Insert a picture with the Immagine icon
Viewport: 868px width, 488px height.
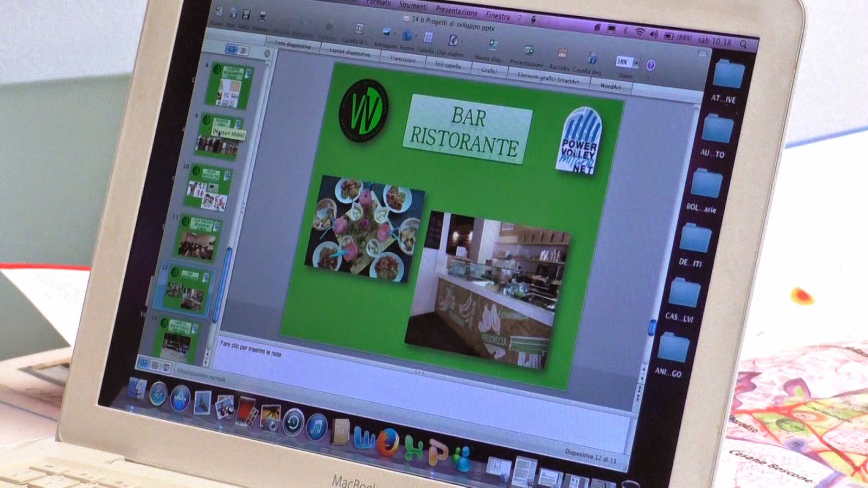(x=387, y=33)
